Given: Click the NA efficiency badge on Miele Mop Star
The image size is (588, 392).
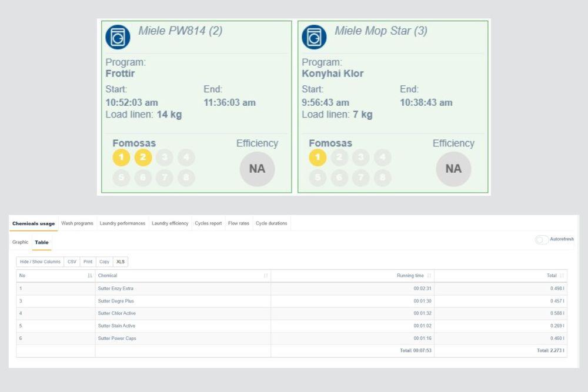Looking at the screenshot, I should click(454, 169).
